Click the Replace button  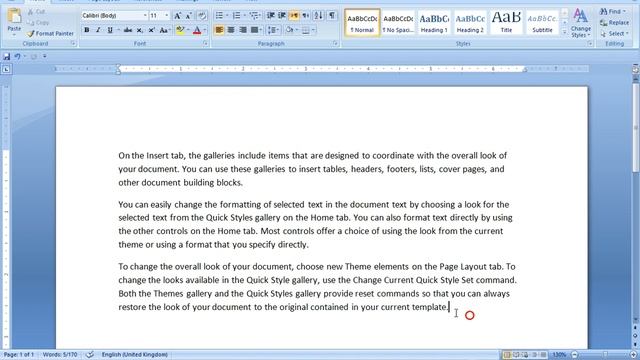coord(615,22)
